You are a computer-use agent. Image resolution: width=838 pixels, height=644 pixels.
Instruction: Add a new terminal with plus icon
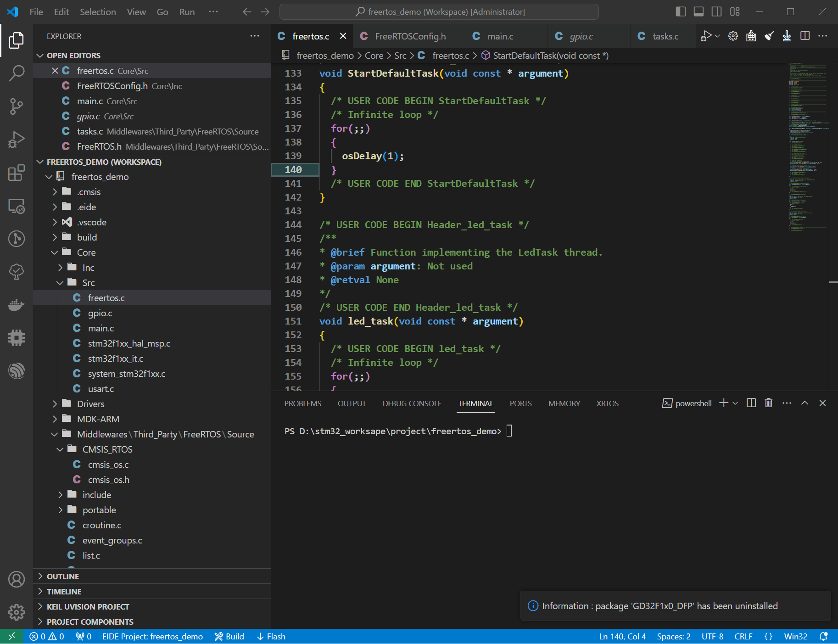click(724, 403)
